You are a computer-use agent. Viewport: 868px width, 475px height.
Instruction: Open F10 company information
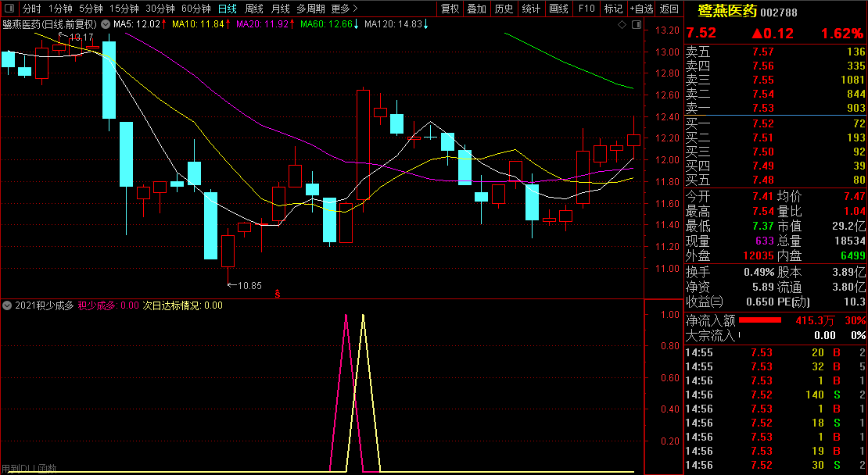coord(586,9)
